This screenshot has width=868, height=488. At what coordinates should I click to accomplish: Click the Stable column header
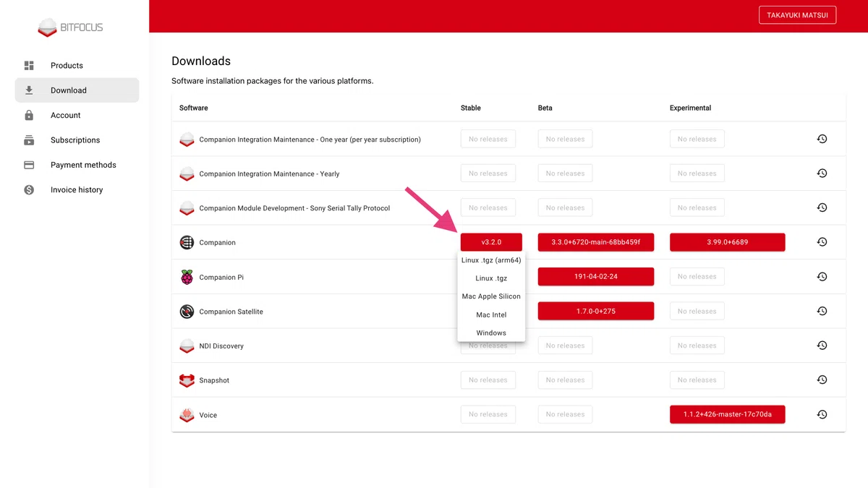pos(471,108)
